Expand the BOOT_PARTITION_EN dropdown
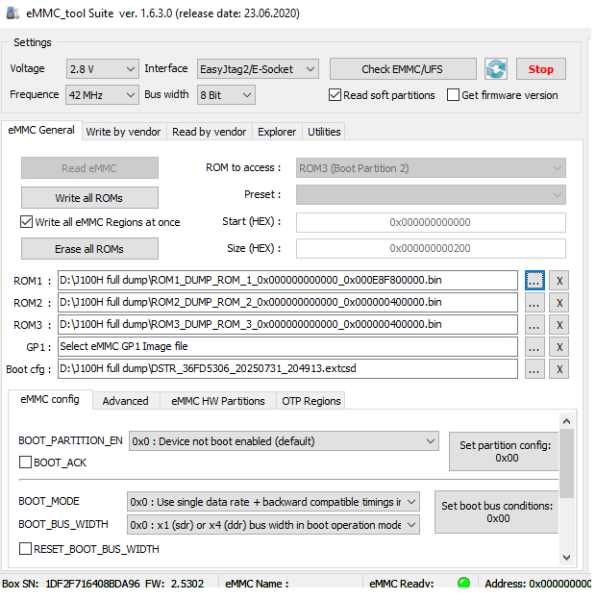This screenshot has height=600, width=596. (x=284, y=441)
